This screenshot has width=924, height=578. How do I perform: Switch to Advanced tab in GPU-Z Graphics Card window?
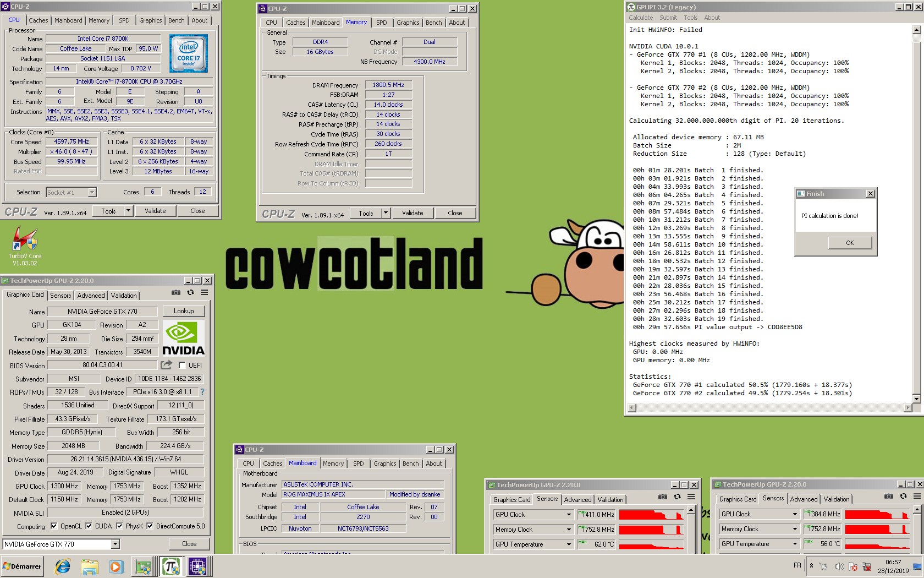pos(91,296)
